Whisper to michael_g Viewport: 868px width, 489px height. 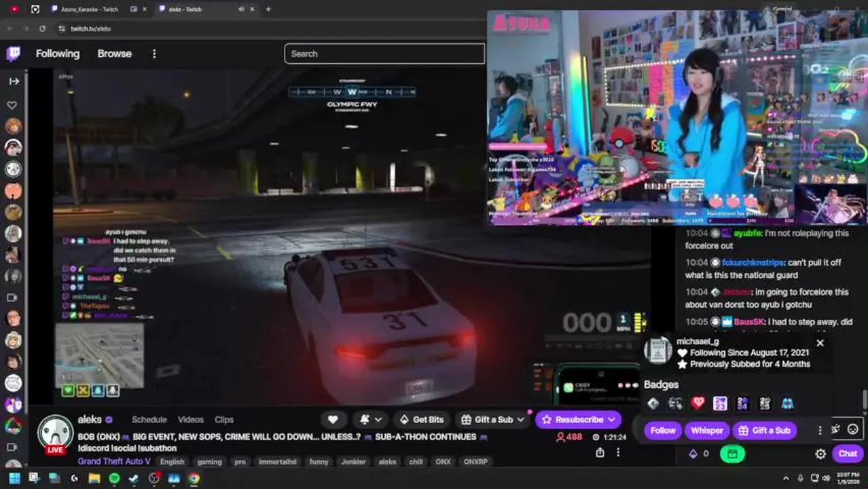click(707, 431)
